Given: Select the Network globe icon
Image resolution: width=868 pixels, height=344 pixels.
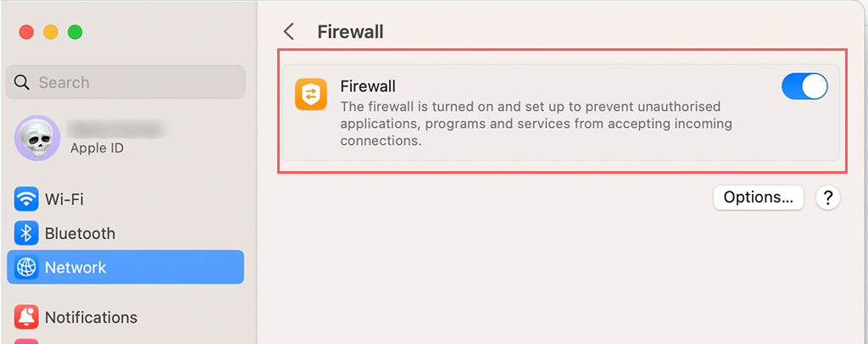Looking at the screenshot, I should click(26, 267).
